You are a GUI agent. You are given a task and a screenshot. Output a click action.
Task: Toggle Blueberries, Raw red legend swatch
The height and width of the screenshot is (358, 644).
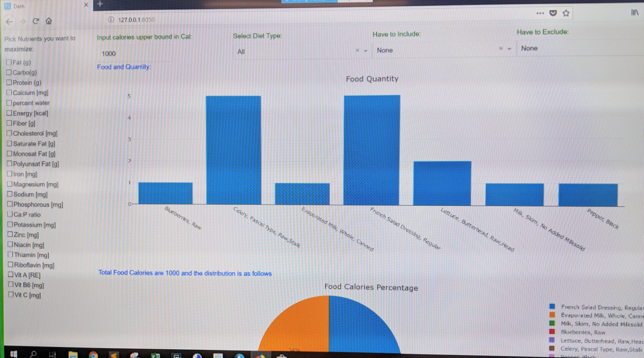(x=552, y=331)
